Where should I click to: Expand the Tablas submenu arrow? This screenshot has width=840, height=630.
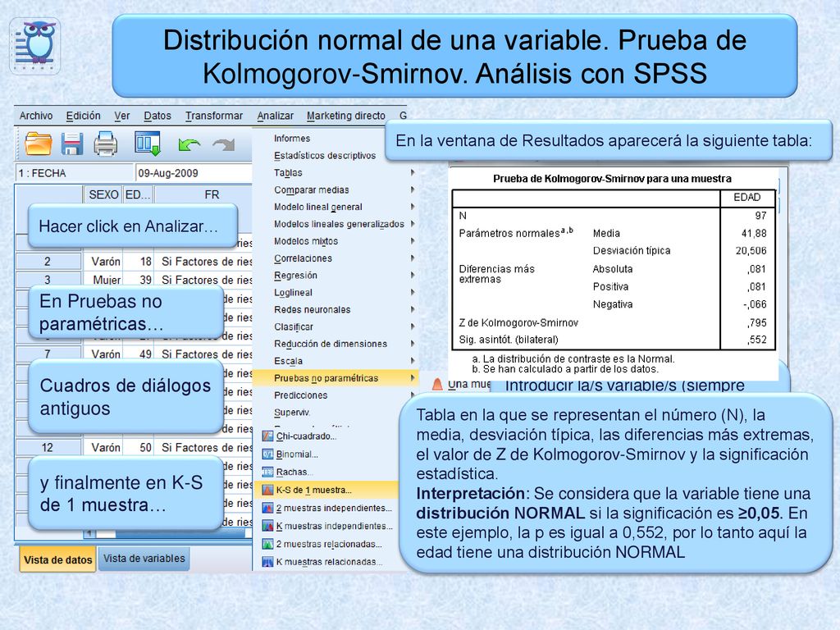[413, 172]
